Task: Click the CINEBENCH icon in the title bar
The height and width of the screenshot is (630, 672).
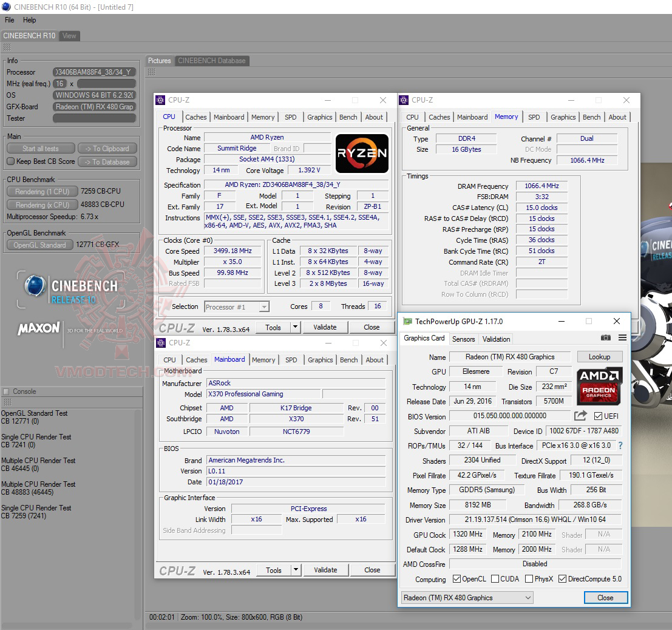Action: click(x=5, y=6)
